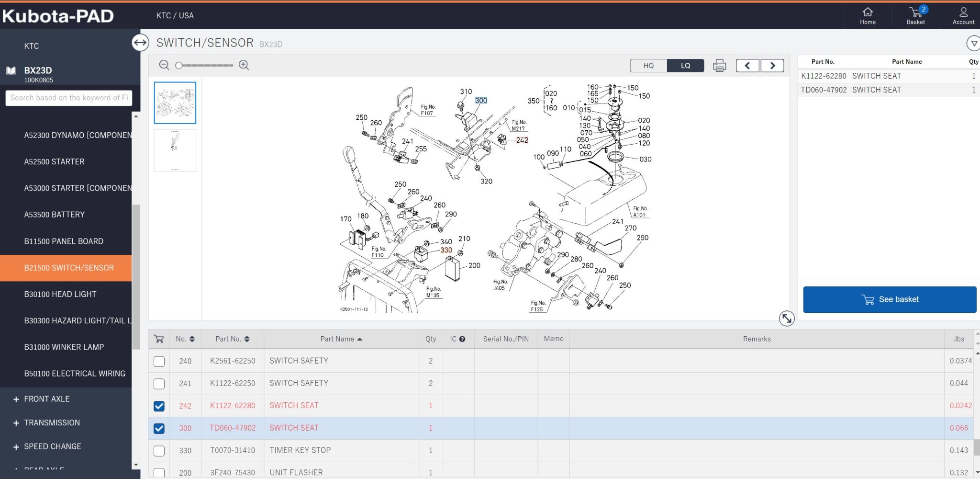
Task: Switch diagram to LQ quality
Action: click(685, 66)
